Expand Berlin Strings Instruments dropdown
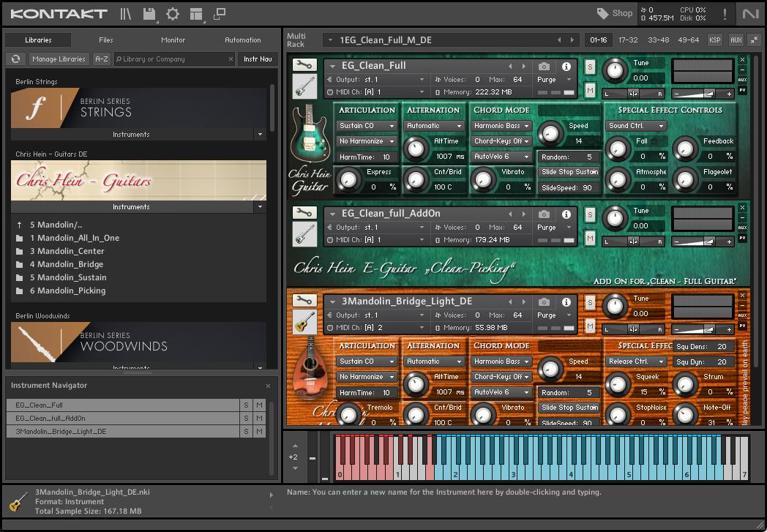The width and height of the screenshot is (767, 532). (260, 135)
